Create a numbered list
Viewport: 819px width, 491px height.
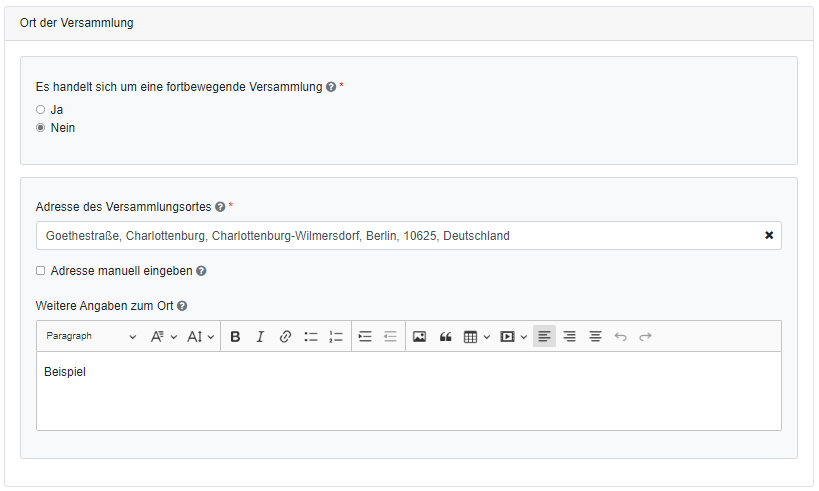pyautogui.click(x=336, y=337)
